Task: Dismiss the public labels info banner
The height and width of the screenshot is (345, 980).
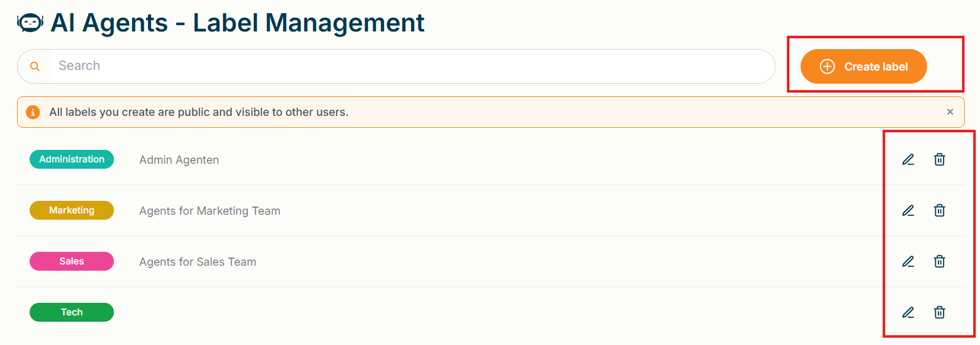Action: tap(950, 112)
